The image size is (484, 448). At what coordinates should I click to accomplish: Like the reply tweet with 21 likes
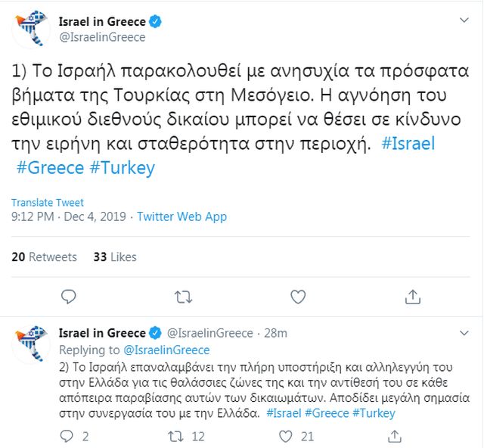[x=287, y=436]
